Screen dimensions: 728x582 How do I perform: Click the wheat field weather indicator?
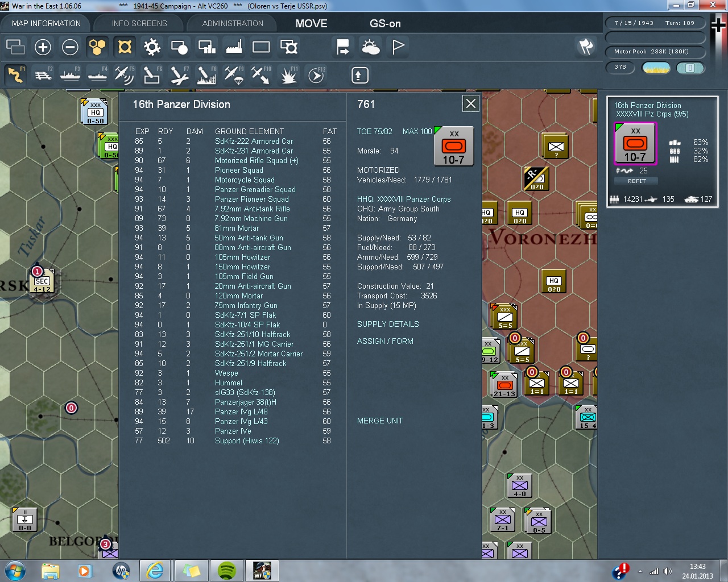(656, 68)
